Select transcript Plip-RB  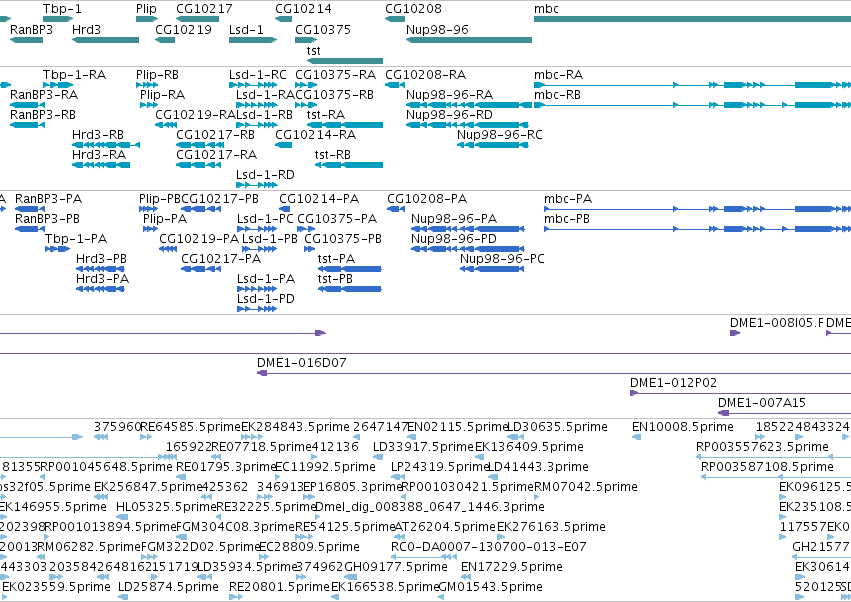(157, 75)
